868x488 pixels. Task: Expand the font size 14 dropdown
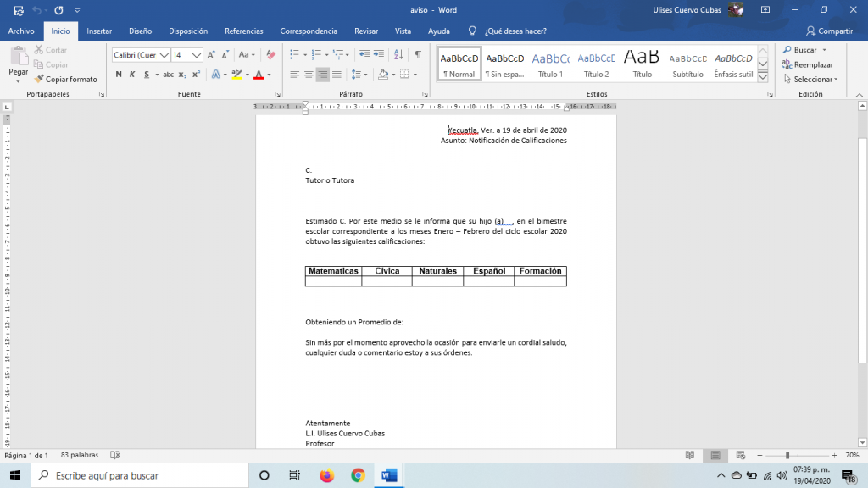(197, 55)
